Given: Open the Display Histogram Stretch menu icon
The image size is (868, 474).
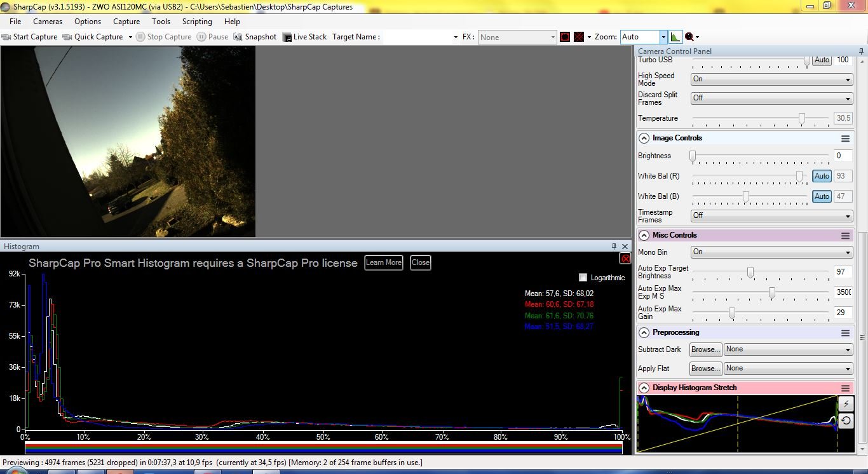Looking at the screenshot, I should (x=845, y=388).
